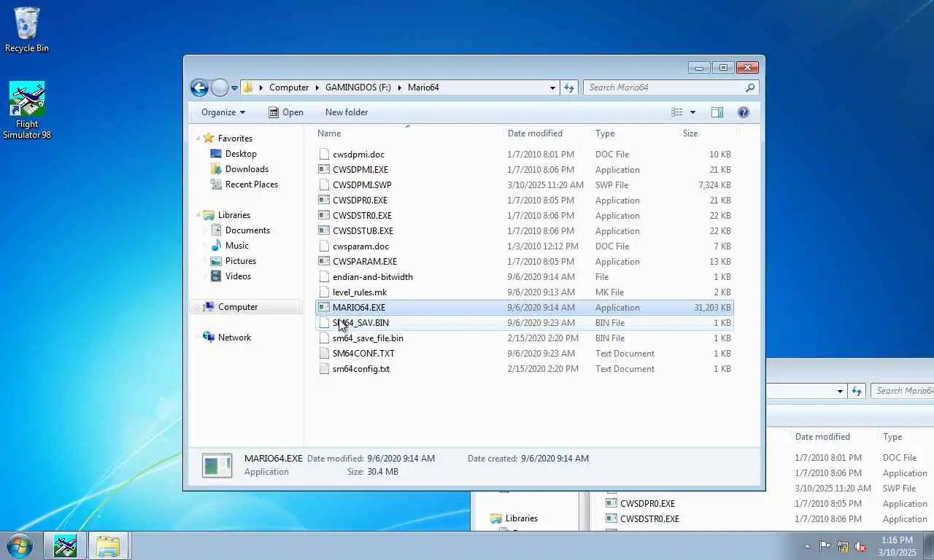Focus the Search Mario64 field
The image size is (934, 560).
tap(671, 87)
